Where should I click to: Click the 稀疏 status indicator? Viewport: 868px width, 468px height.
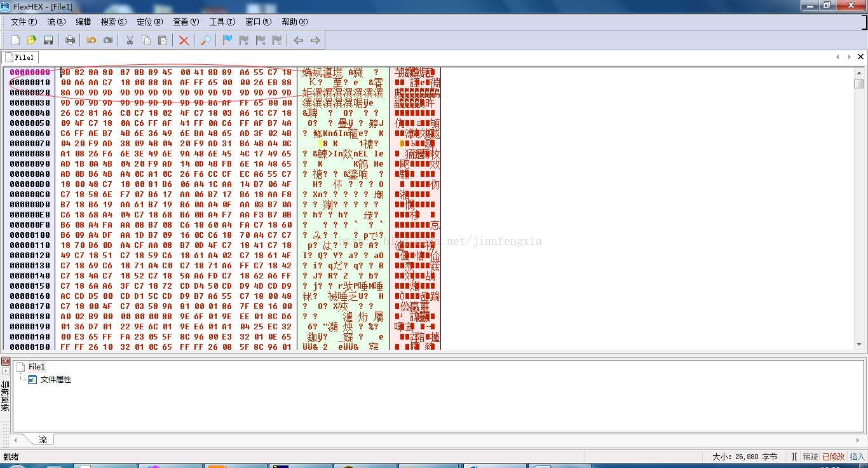coord(811,457)
